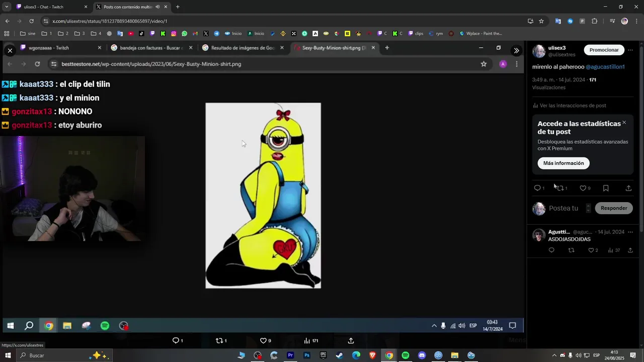The height and width of the screenshot is (362, 644).
Task: Repost using sidebar icon under the stats card
Action: pos(560,188)
